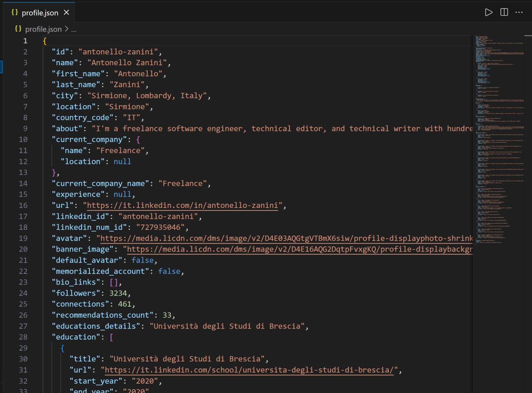Click profile.json in the breadcrumb path
The width and height of the screenshot is (532, 393).
43,29
